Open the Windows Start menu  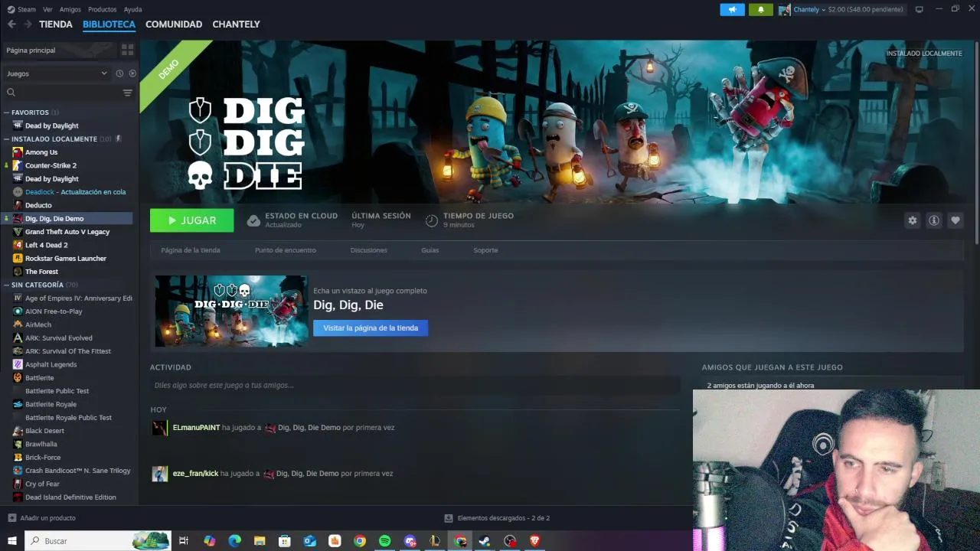pos(12,541)
